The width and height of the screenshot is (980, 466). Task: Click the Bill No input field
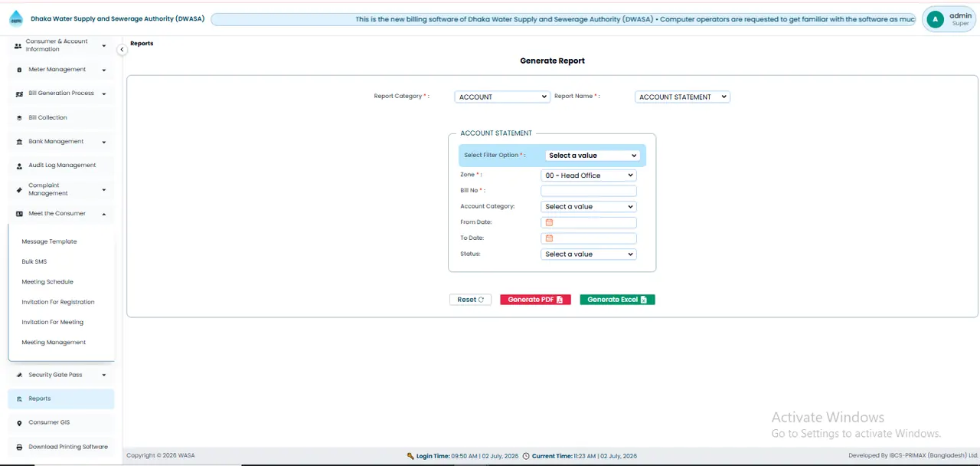coord(588,191)
